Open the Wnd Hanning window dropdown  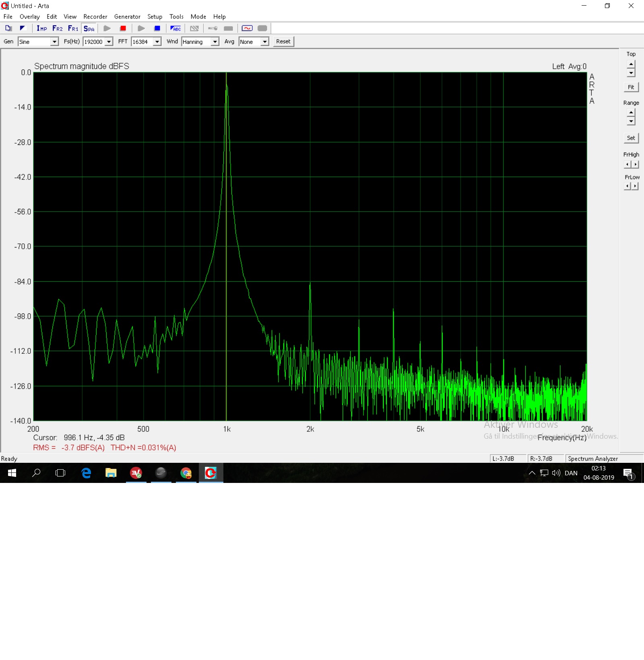pos(215,42)
